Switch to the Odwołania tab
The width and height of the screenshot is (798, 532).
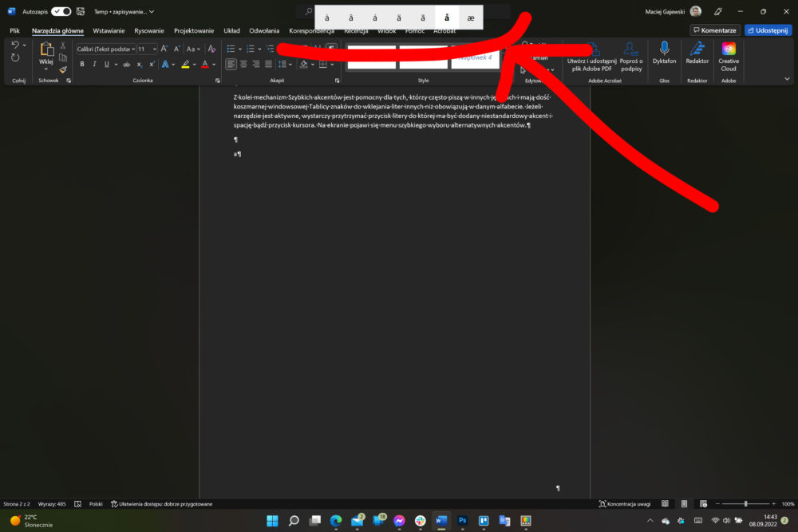pos(264,30)
